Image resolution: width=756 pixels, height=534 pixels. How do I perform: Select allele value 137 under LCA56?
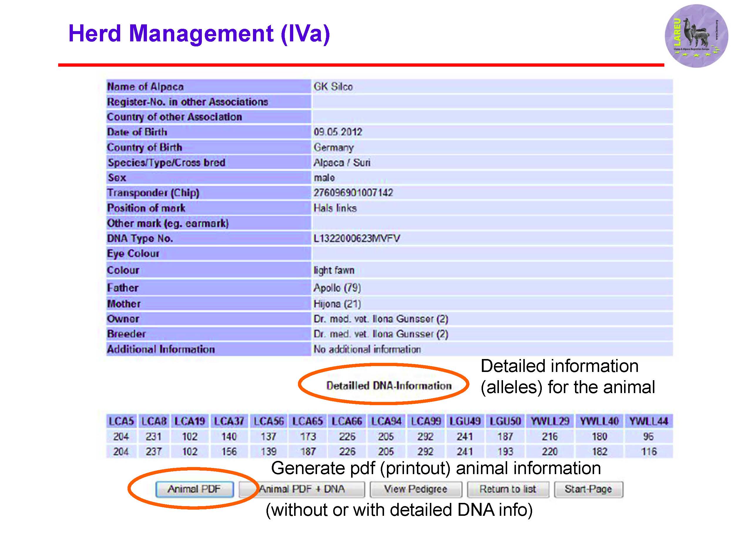268,437
